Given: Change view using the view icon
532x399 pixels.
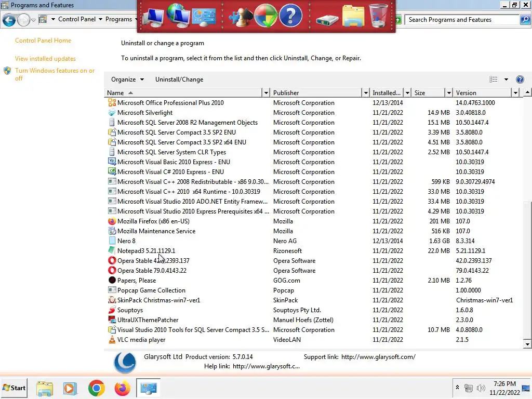Looking at the screenshot, I should coord(494,79).
